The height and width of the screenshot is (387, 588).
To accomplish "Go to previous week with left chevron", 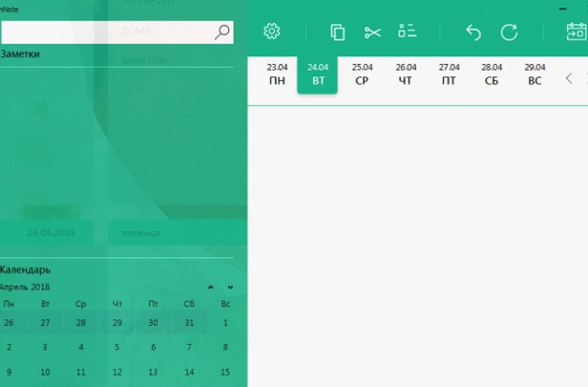I will pyautogui.click(x=569, y=78).
